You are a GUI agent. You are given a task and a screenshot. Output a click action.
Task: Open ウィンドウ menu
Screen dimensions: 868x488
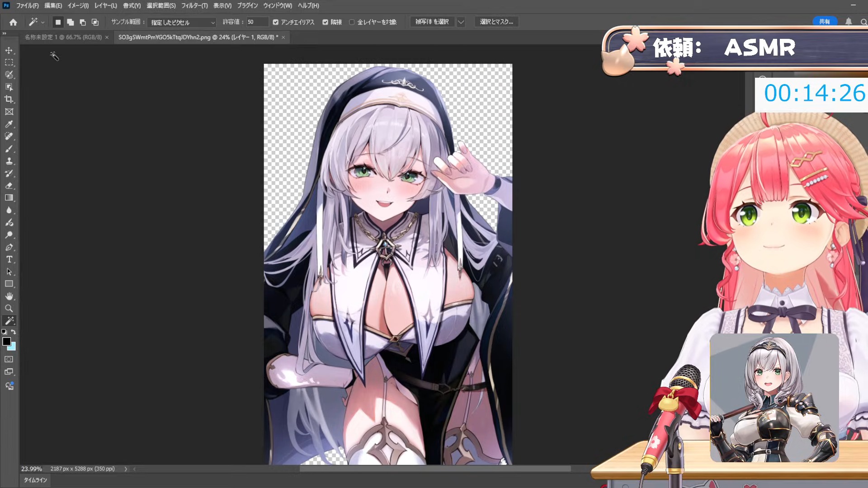click(x=278, y=5)
